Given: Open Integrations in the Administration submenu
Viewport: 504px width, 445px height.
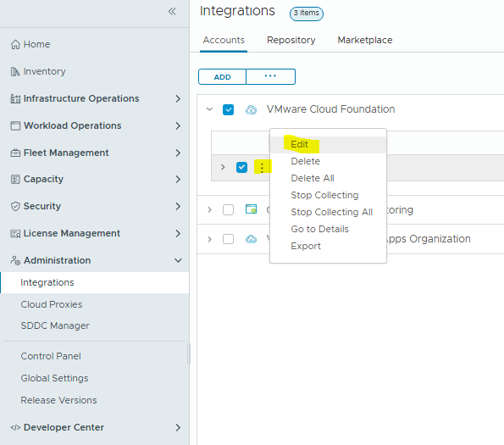Looking at the screenshot, I should coord(95,282).
